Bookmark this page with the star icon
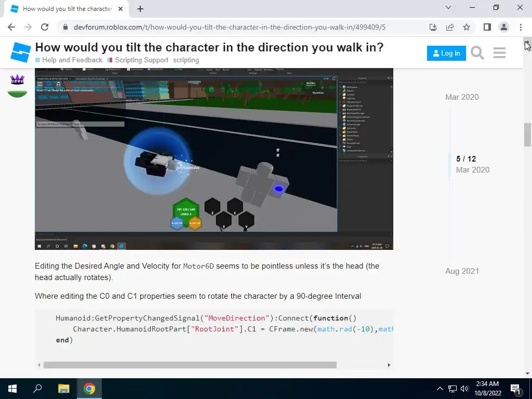Image resolution: width=532 pixels, height=399 pixels. [467, 27]
